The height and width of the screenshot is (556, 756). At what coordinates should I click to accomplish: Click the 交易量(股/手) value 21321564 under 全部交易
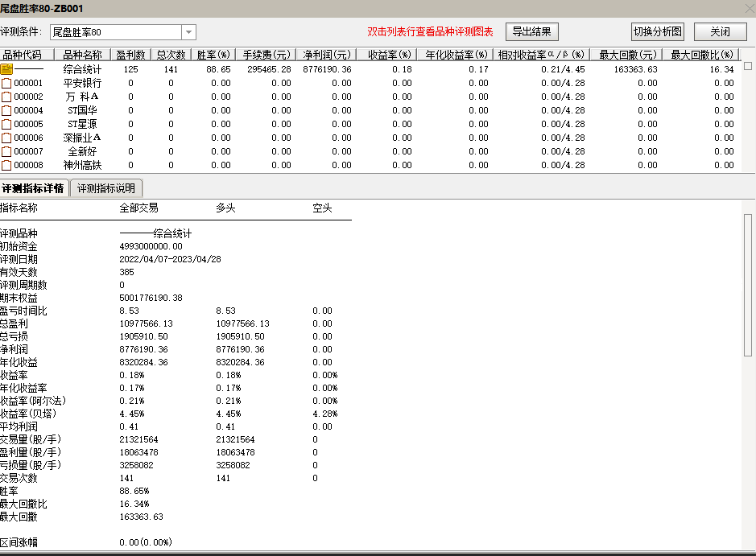click(x=138, y=440)
